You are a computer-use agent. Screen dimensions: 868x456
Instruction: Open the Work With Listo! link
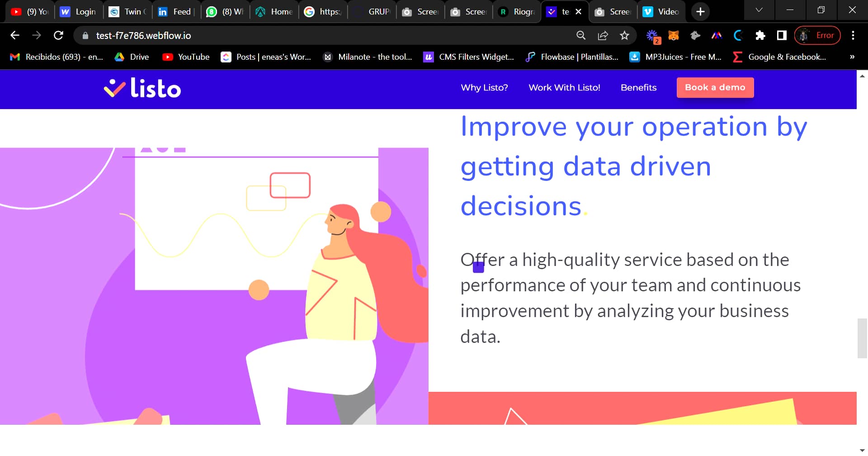point(564,88)
